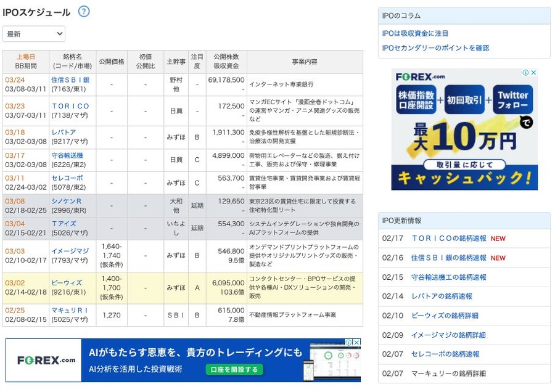Click the 上場日 column header
555x392 pixels.
[26, 57]
